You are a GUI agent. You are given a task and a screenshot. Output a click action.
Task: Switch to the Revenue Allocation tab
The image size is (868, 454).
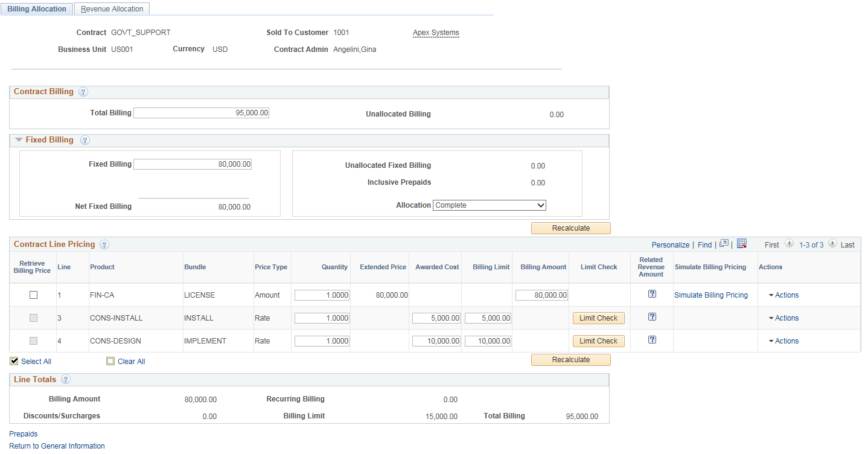pos(112,8)
